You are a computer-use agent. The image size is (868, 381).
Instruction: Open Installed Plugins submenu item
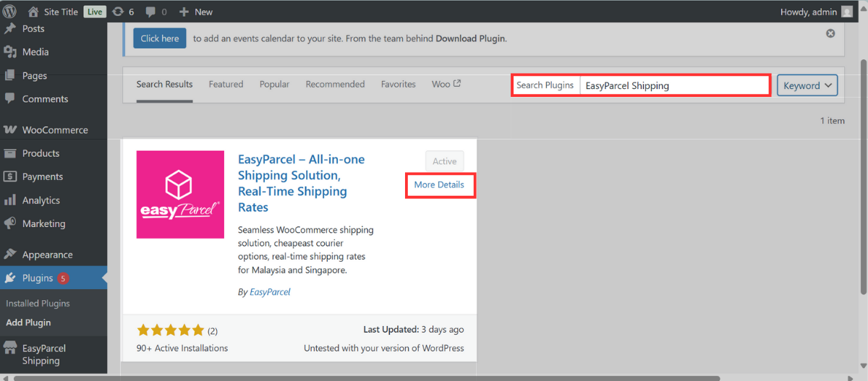point(38,304)
